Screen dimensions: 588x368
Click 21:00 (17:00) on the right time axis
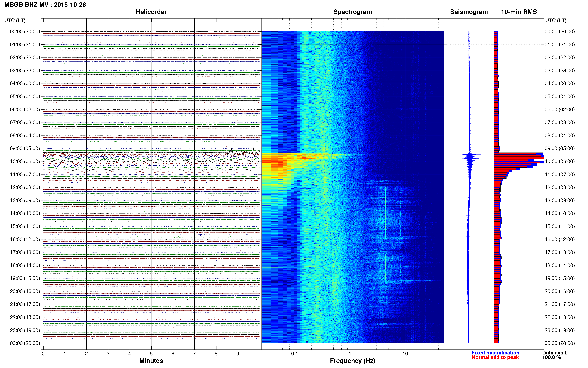pyautogui.click(x=560, y=304)
